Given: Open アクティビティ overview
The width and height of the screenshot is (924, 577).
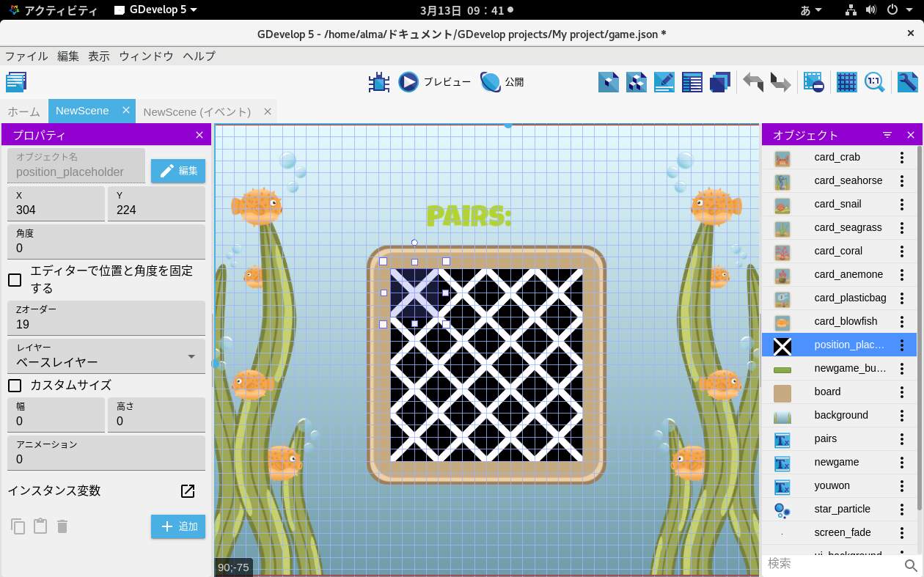Looking at the screenshot, I should pyautogui.click(x=52, y=10).
